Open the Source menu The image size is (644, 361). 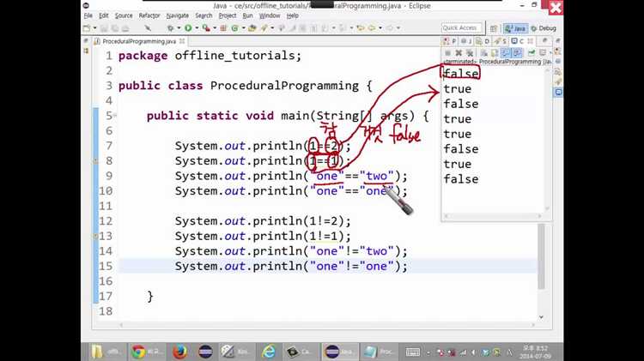coord(124,15)
